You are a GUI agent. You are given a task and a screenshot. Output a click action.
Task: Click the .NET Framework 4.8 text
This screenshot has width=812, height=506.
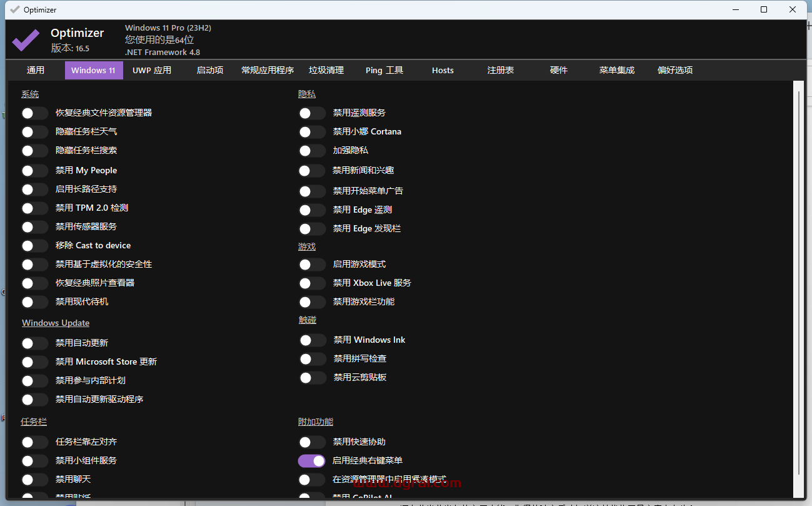(x=163, y=53)
